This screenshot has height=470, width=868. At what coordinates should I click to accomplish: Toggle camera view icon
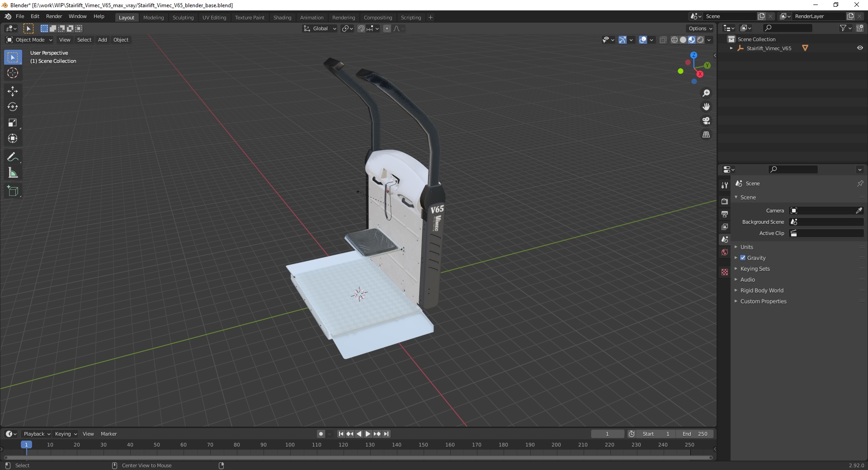click(706, 121)
